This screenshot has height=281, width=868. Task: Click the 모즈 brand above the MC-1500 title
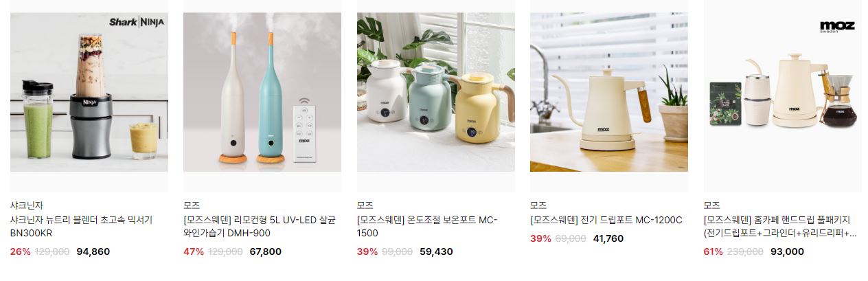(365, 205)
